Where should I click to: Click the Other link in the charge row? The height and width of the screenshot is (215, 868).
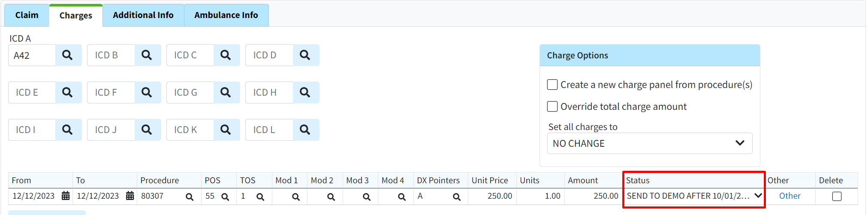[x=790, y=196]
